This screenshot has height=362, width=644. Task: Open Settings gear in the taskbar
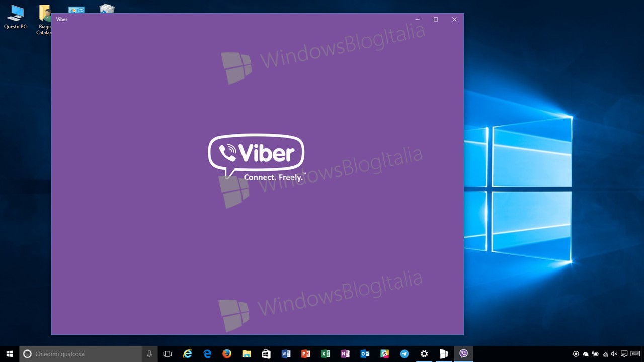tap(424, 354)
